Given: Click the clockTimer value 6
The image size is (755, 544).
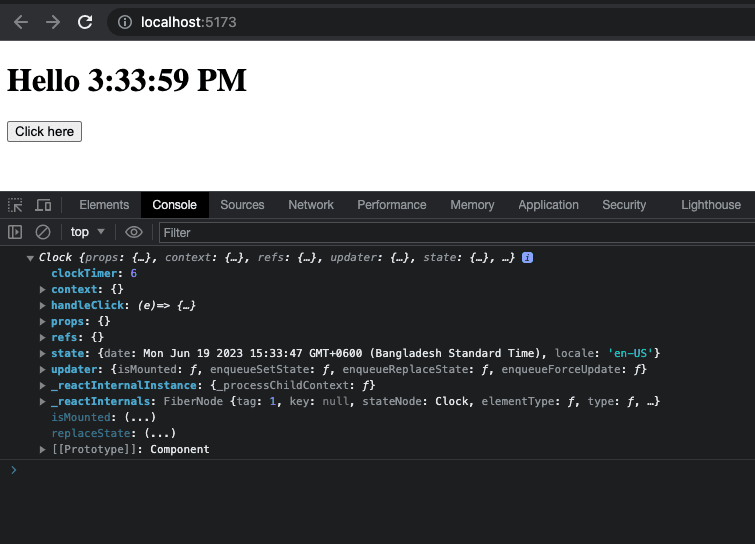Looking at the screenshot, I should click(133, 273).
